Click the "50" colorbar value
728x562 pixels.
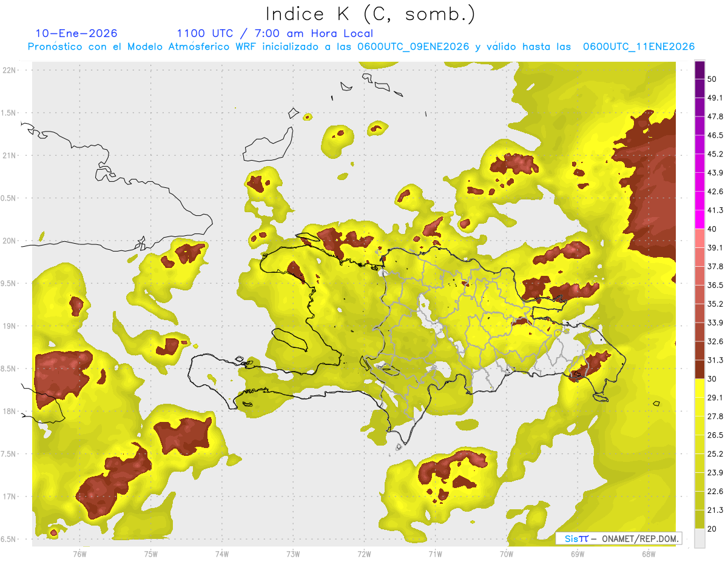(x=712, y=79)
